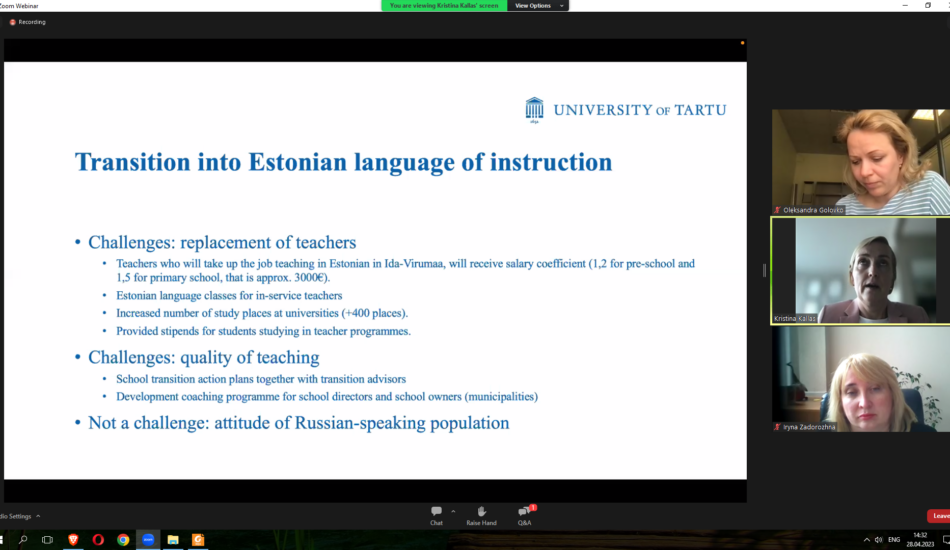Open File Explorer from the taskbar
This screenshot has height=550, width=950.
(x=173, y=540)
